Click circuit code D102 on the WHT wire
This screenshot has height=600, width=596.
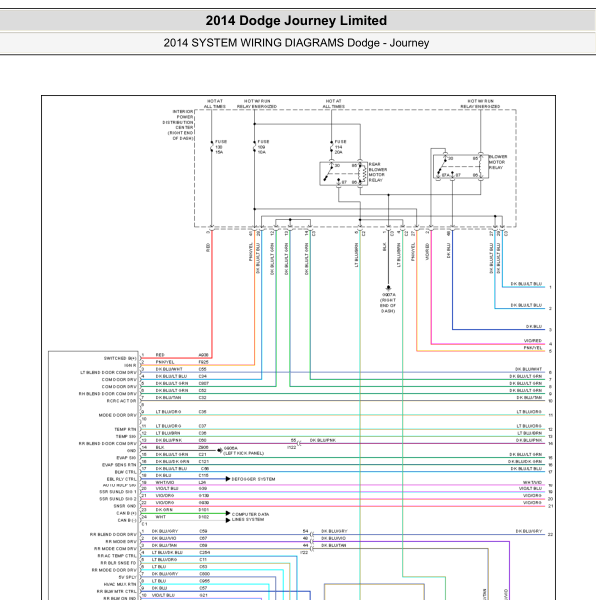(204, 517)
